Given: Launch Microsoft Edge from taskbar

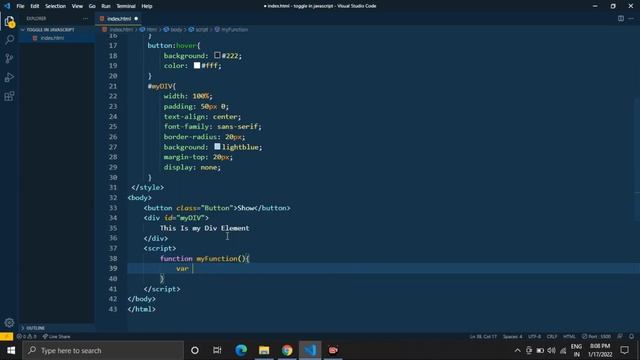Looking at the screenshot, I should 241,350.
